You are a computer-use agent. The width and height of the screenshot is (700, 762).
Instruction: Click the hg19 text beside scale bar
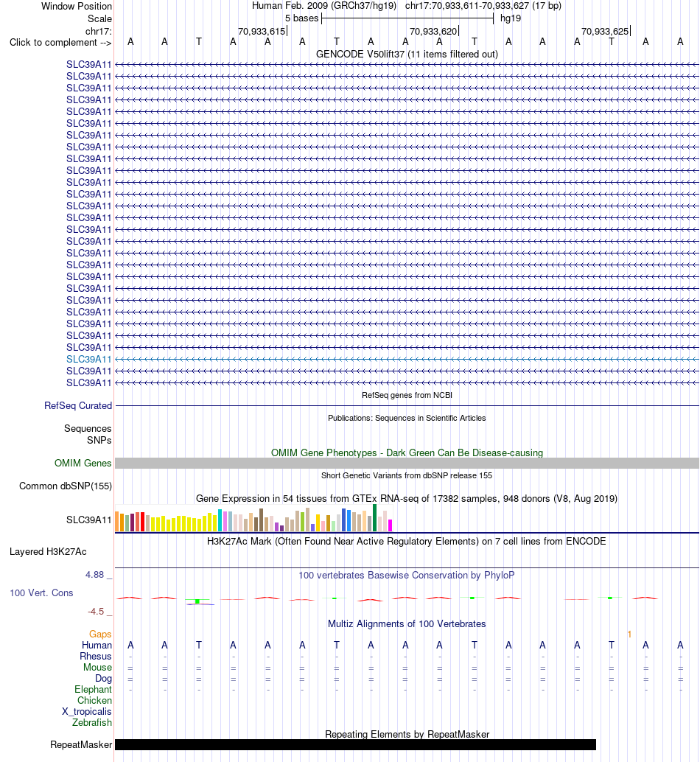pos(511,18)
